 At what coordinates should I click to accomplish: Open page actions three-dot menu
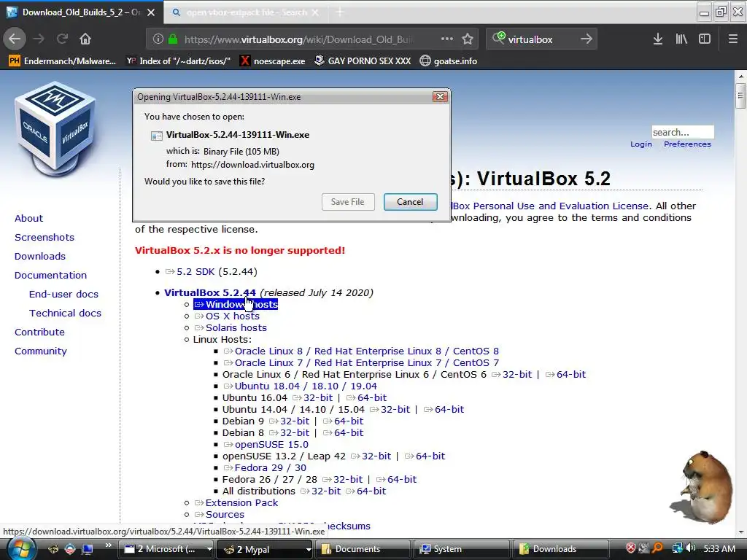point(447,39)
